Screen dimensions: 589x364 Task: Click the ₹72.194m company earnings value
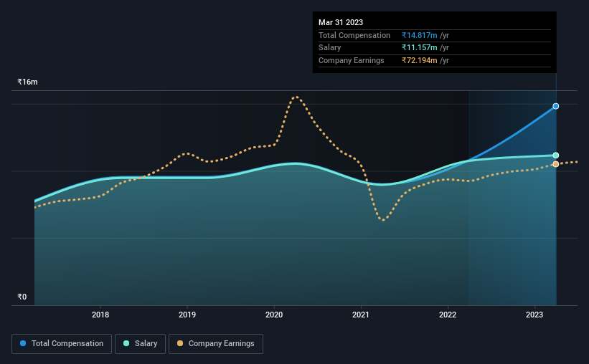tap(419, 60)
